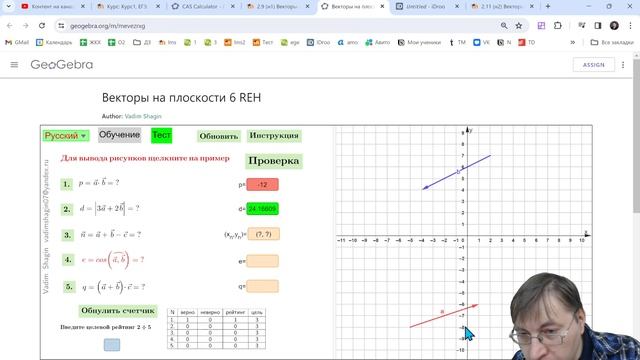This screenshot has width=640, height=360.
Task: Toggle the browser side panel icon
Action: tap(598, 26)
